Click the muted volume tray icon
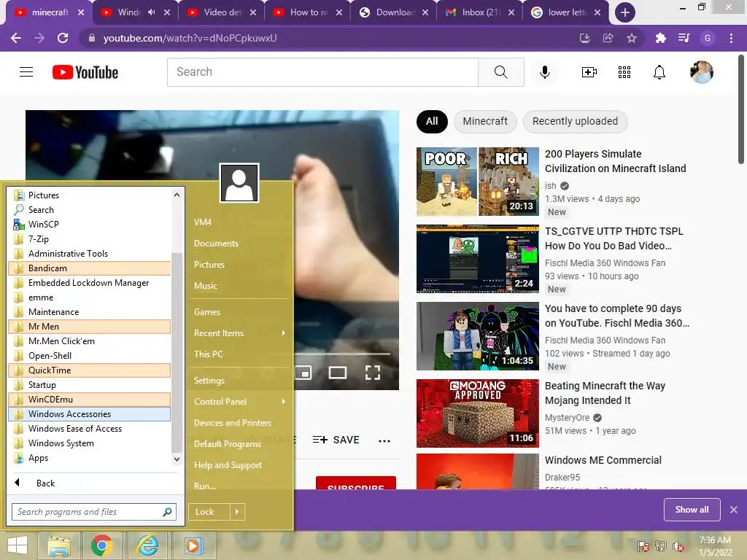 pos(678,546)
